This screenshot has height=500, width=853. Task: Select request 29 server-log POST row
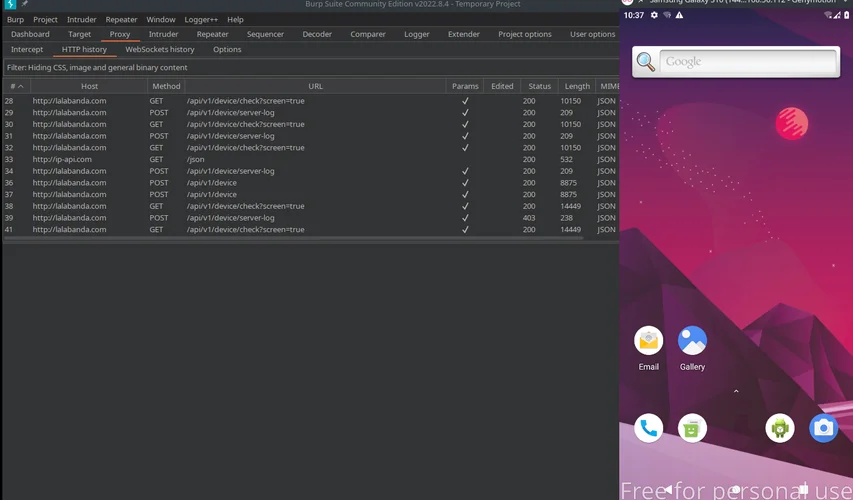(x=311, y=113)
